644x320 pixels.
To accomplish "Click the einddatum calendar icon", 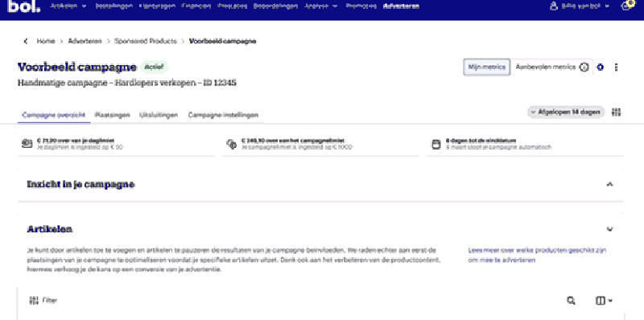I will [436, 144].
